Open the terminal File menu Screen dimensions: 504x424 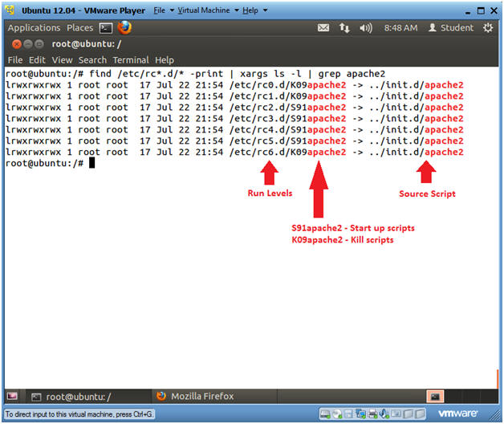(15, 60)
